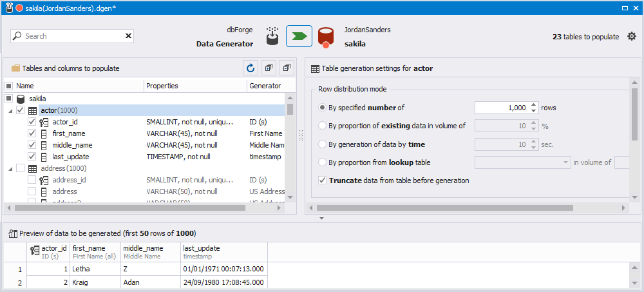The image size is (644, 292).
Task: Click the key icon in actor_id preview header
Action: coord(35,249)
